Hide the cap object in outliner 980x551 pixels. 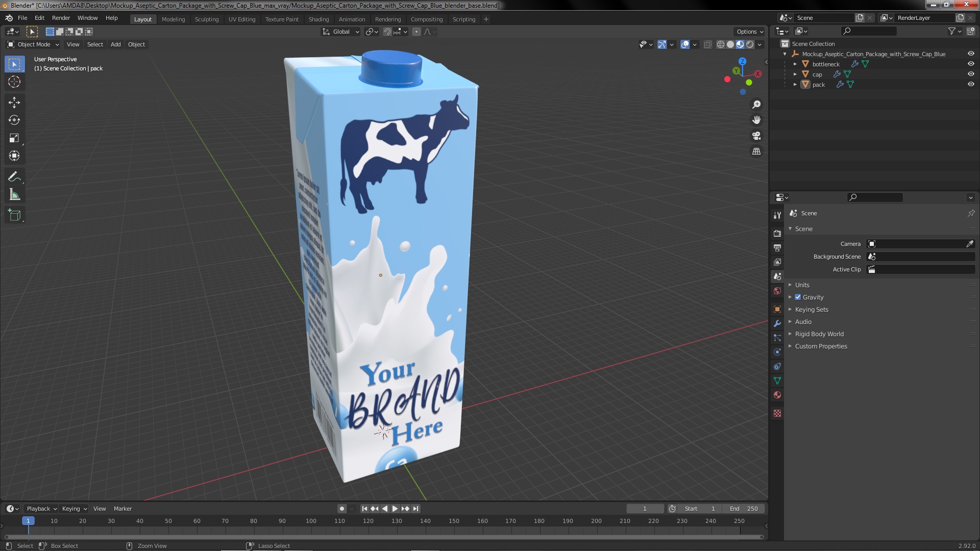click(971, 74)
